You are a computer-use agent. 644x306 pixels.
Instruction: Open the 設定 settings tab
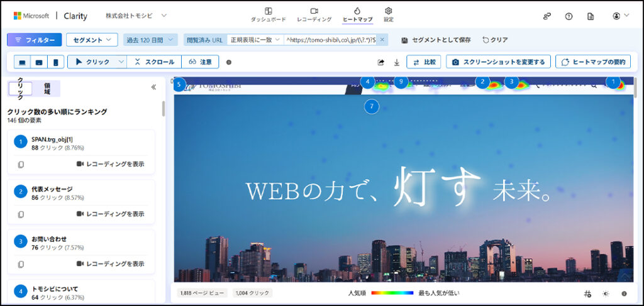click(389, 15)
